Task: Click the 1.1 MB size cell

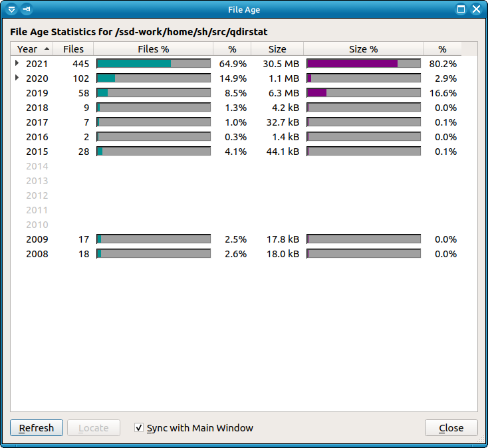Action: coord(284,78)
